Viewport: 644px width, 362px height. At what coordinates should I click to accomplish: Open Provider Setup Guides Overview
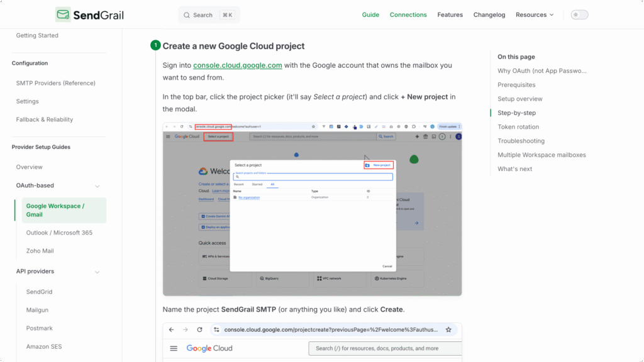click(x=29, y=167)
